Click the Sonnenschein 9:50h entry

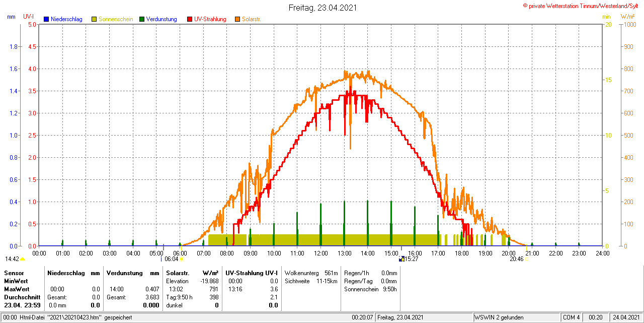[370, 289]
